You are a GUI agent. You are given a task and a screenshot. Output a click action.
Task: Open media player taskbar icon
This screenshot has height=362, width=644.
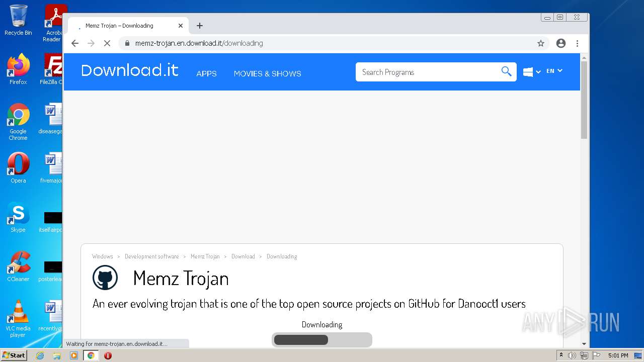point(74,355)
